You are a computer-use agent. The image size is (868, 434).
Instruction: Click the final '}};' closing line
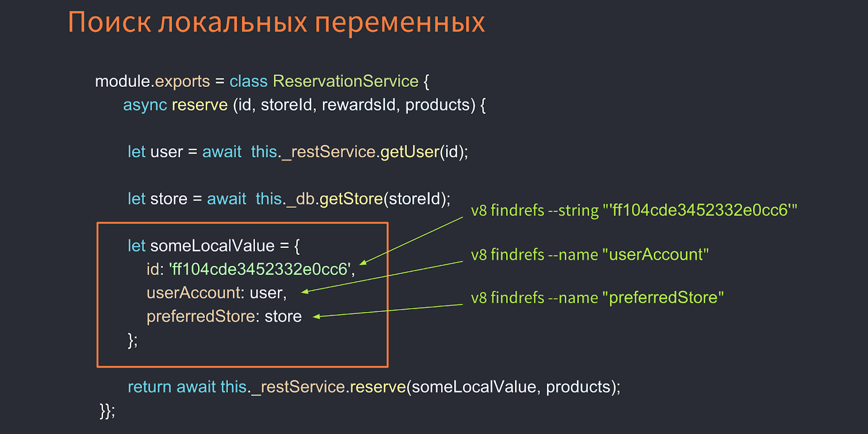tap(107, 411)
